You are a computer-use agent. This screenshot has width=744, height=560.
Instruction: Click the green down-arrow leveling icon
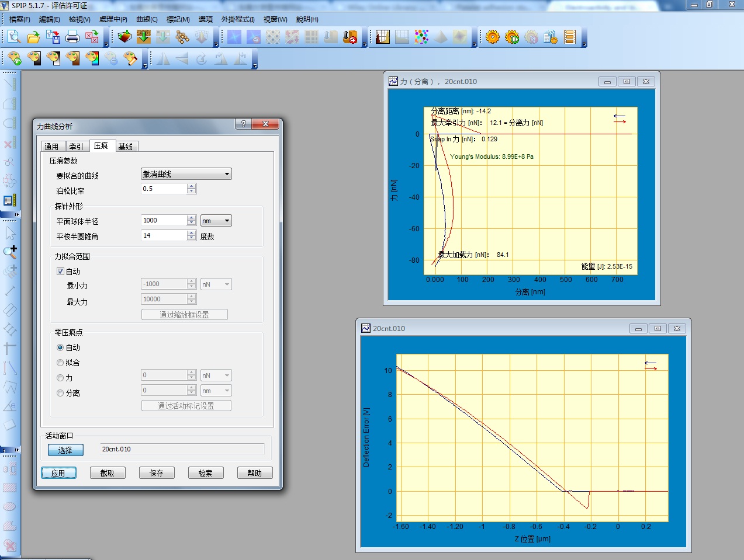click(x=144, y=37)
